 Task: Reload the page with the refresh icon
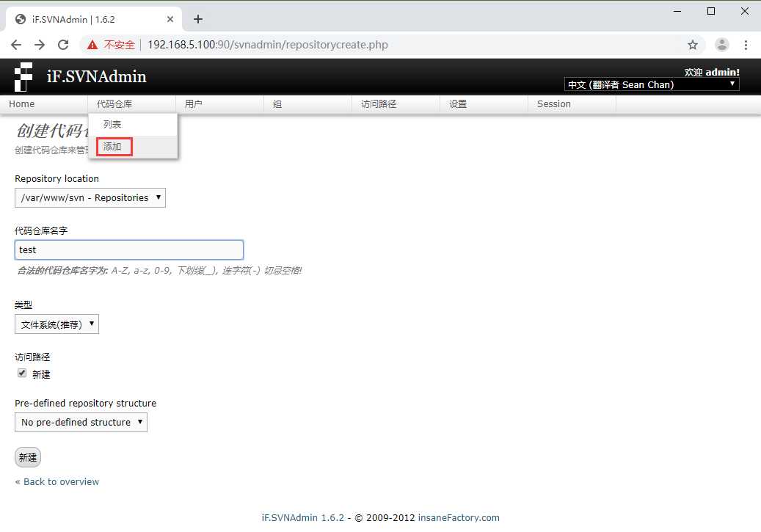63,45
